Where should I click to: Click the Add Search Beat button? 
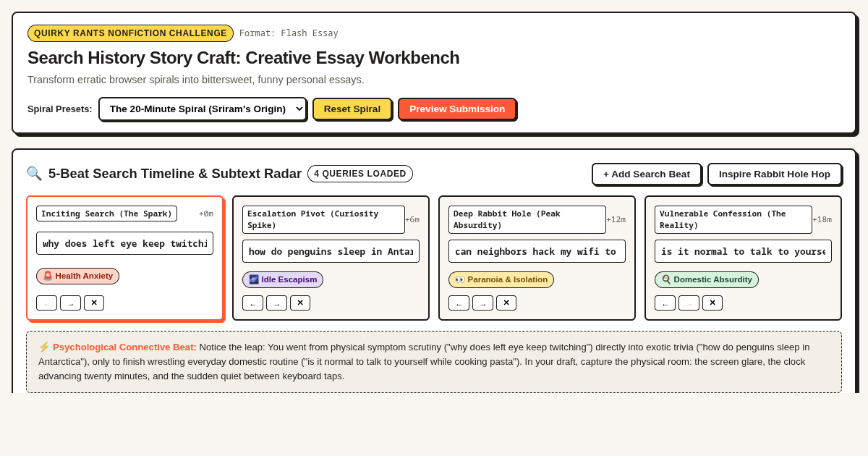pyautogui.click(x=647, y=174)
